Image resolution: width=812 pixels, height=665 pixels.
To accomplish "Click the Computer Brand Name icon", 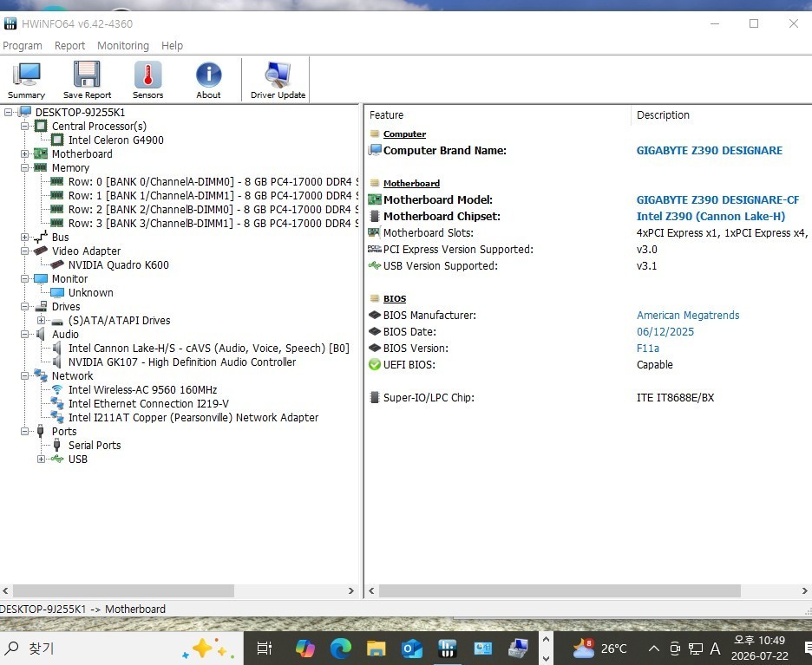I will coord(375,150).
